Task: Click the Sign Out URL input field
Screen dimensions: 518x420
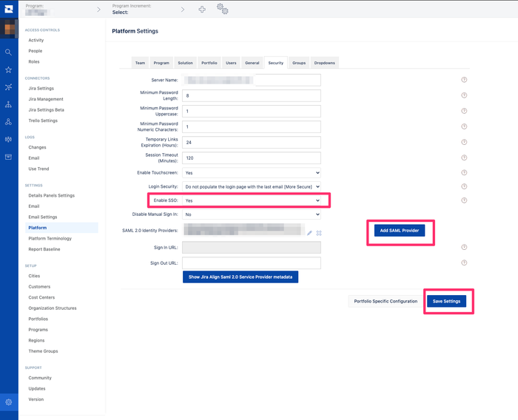Action: click(252, 263)
